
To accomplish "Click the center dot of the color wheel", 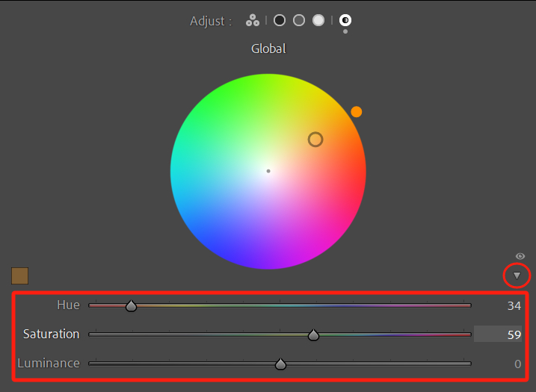I will tap(268, 171).
